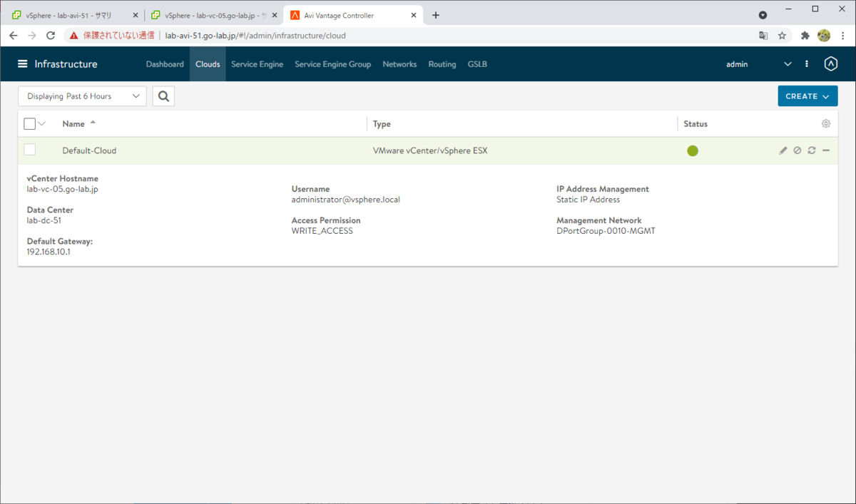The height and width of the screenshot is (504, 856).
Task: Open the hamburger main menu
Action: pos(23,64)
